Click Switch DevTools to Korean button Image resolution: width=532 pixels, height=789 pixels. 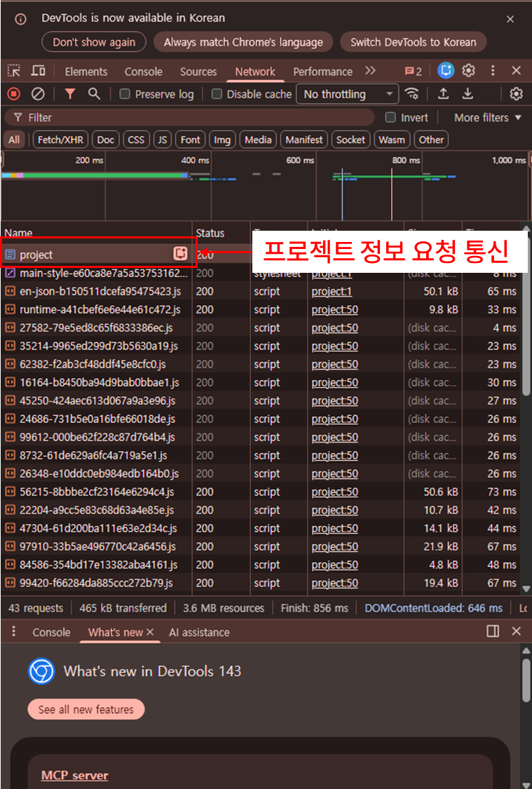coord(413,42)
